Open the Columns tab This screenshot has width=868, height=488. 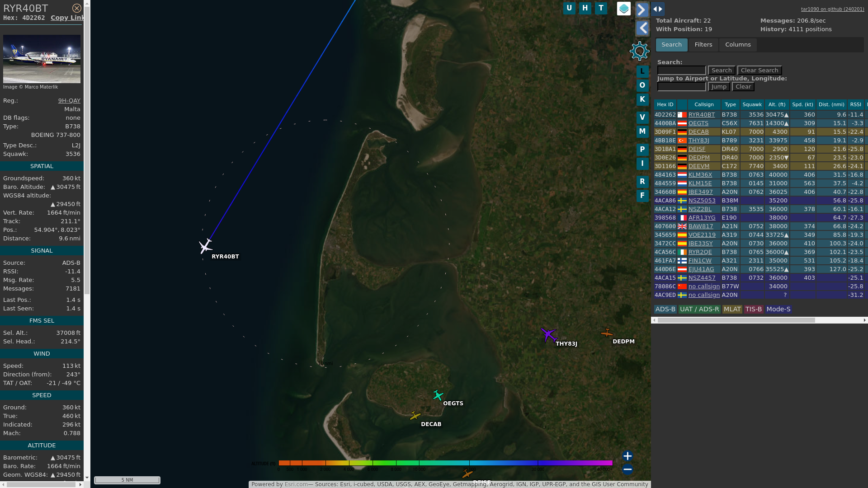738,45
